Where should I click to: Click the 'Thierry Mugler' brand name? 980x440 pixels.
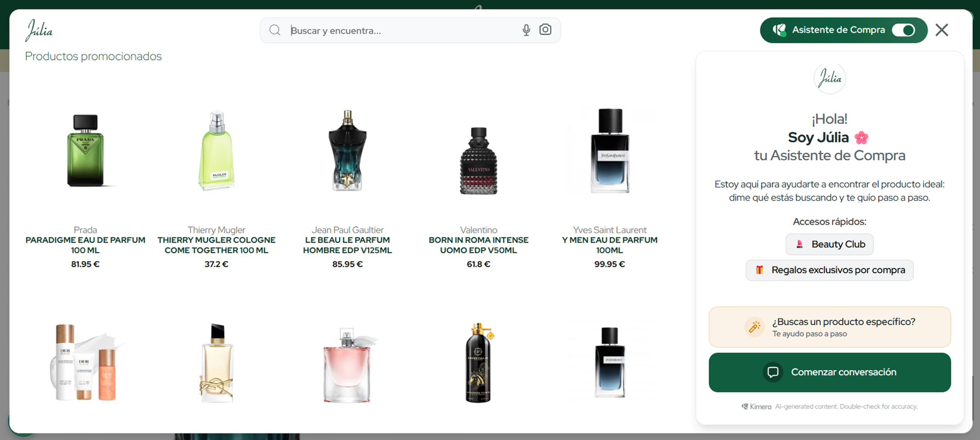click(217, 230)
